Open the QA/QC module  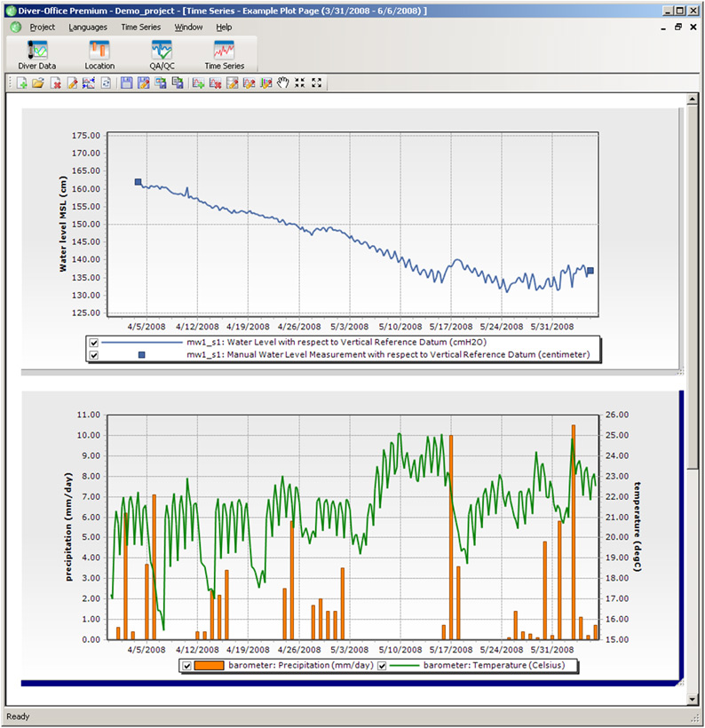(162, 55)
